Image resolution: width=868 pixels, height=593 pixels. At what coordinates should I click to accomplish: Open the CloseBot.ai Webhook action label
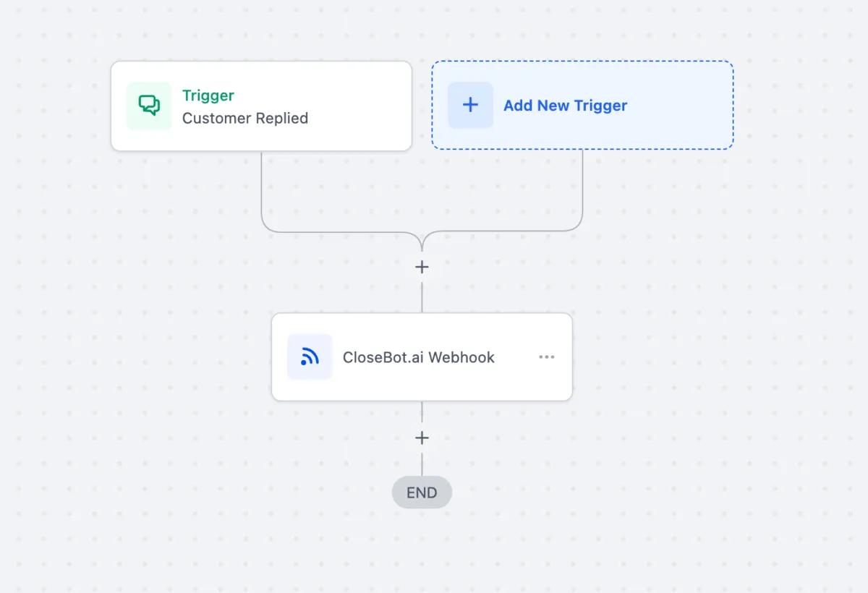419,357
